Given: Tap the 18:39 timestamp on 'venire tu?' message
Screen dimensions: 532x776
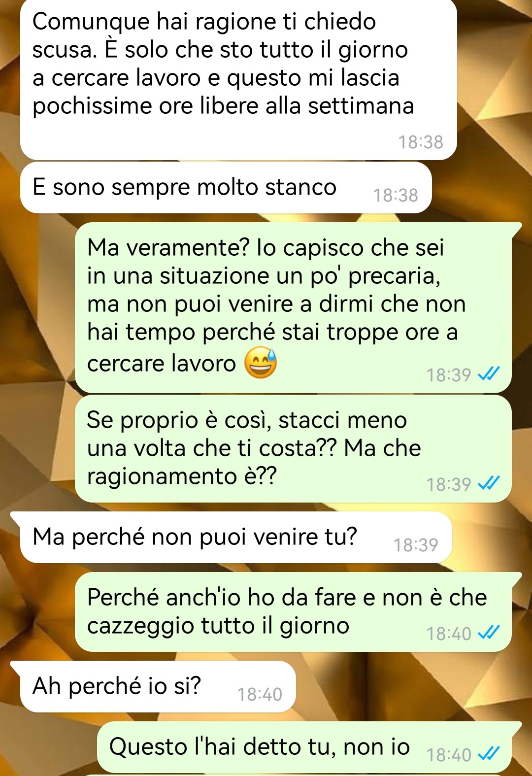Looking at the screenshot, I should [x=416, y=544].
